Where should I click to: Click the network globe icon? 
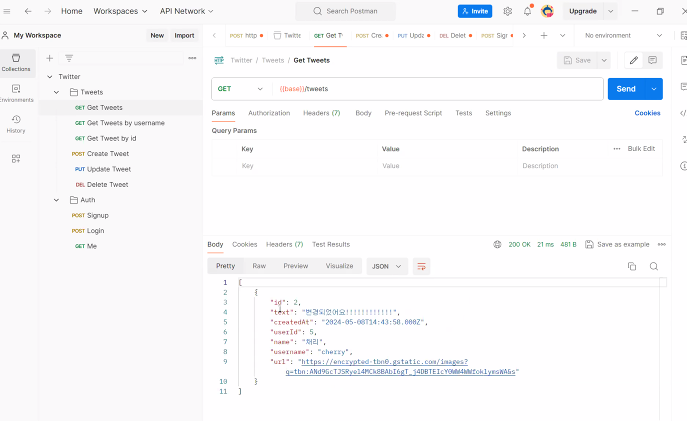pyautogui.click(x=497, y=244)
